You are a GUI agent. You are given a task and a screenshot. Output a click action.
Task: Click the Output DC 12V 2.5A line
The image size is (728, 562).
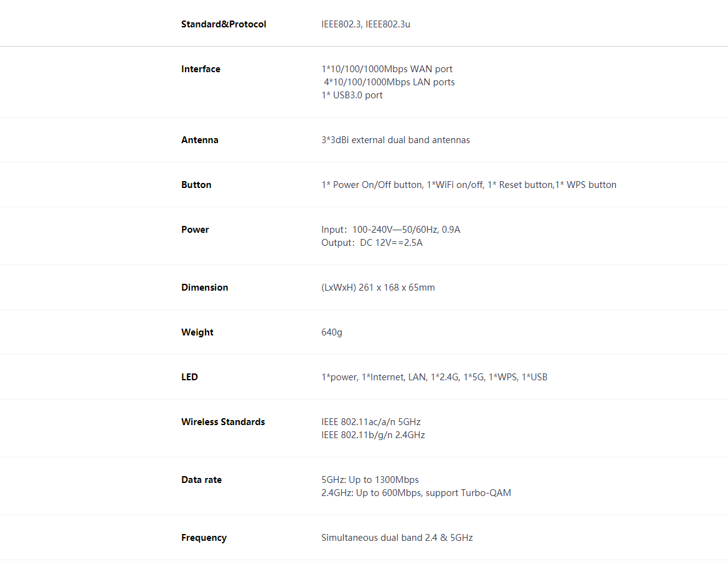(372, 243)
